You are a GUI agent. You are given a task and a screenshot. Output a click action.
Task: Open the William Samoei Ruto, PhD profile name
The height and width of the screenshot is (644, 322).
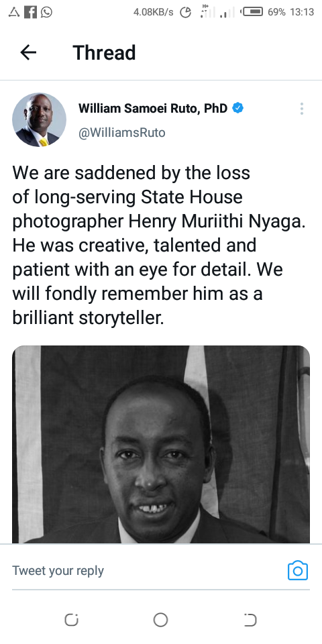point(153,109)
